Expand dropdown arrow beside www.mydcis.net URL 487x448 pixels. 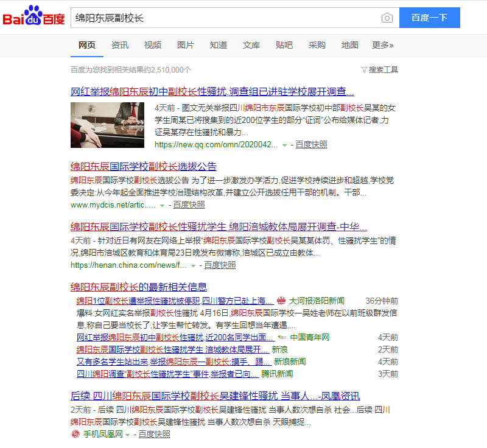click(x=162, y=206)
